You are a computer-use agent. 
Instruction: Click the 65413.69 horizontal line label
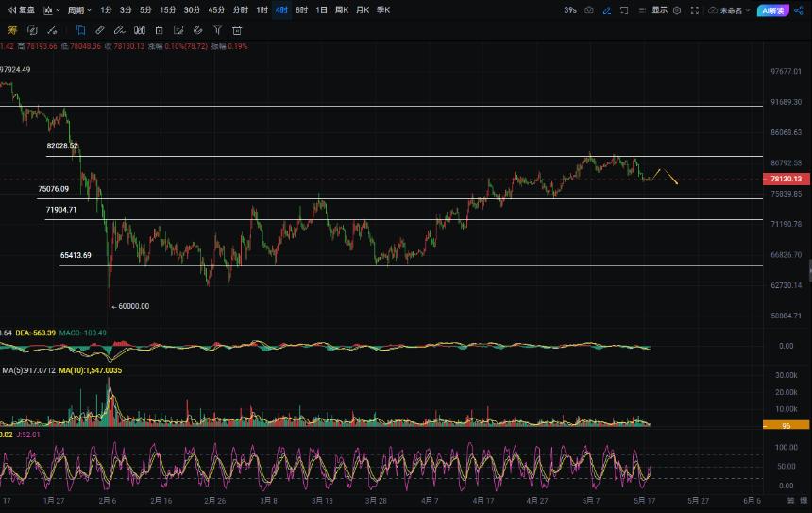click(76, 255)
